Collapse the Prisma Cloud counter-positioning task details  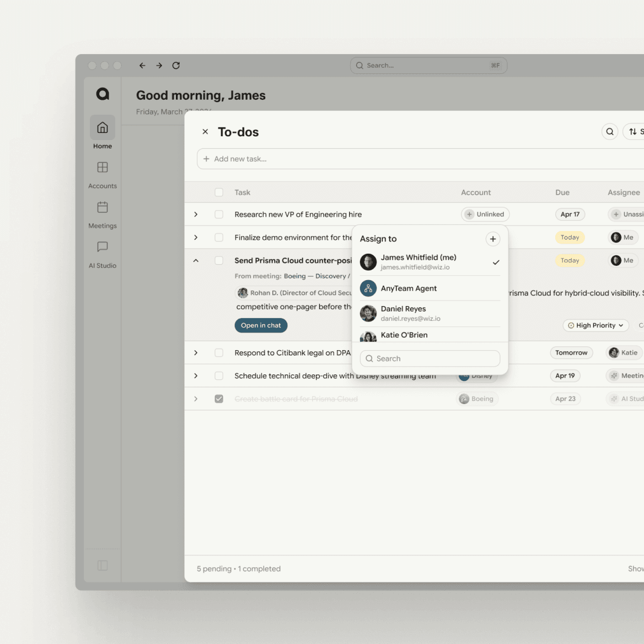click(x=196, y=260)
